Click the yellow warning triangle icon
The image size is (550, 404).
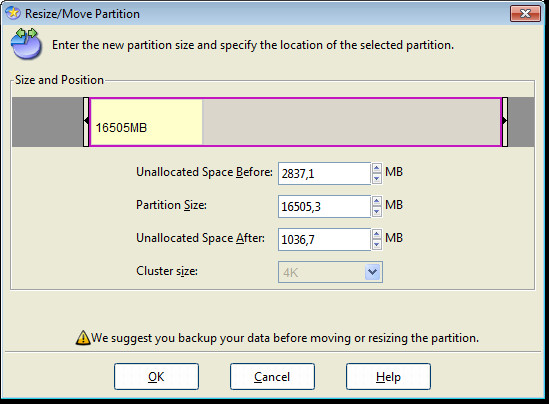click(83, 338)
